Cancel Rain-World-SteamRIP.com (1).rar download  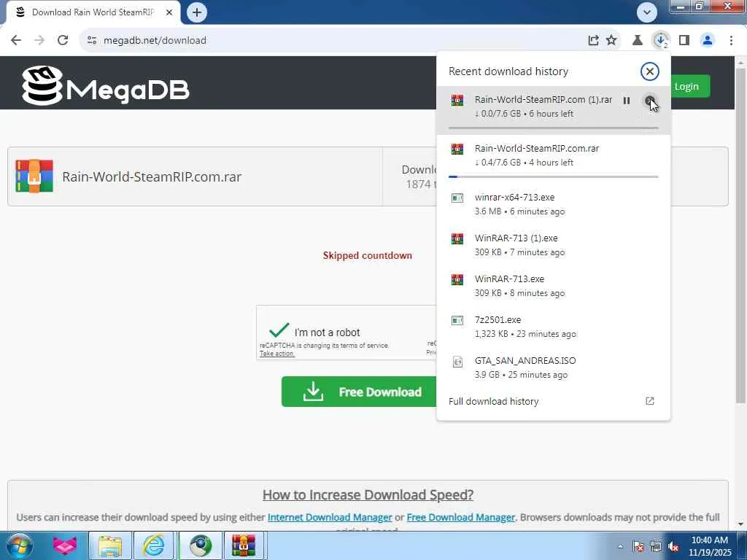tap(649, 101)
